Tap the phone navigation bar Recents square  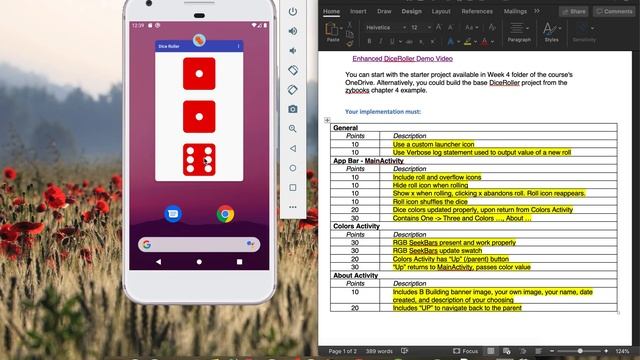tap(240, 262)
